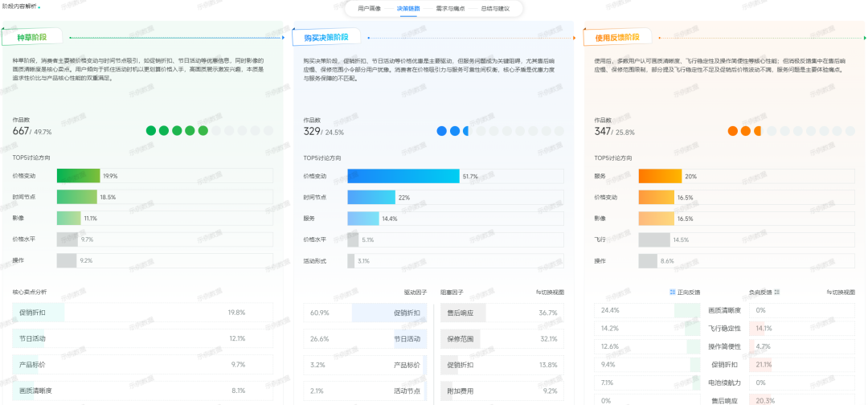Open the 用户画像 tab

[369, 9]
